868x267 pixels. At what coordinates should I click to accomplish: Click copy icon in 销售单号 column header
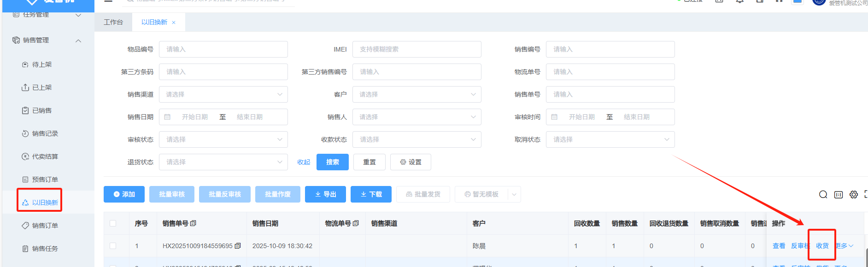point(193,223)
